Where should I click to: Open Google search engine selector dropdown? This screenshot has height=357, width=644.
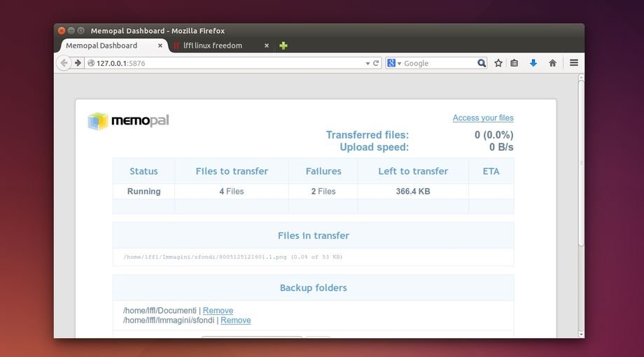pyautogui.click(x=394, y=63)
